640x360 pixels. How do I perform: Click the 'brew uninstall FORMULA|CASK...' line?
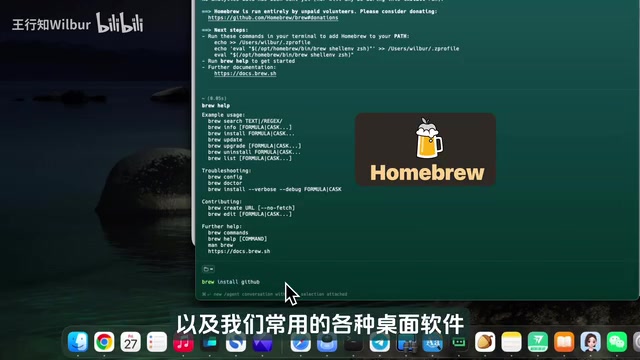click(x=254, y=152)
